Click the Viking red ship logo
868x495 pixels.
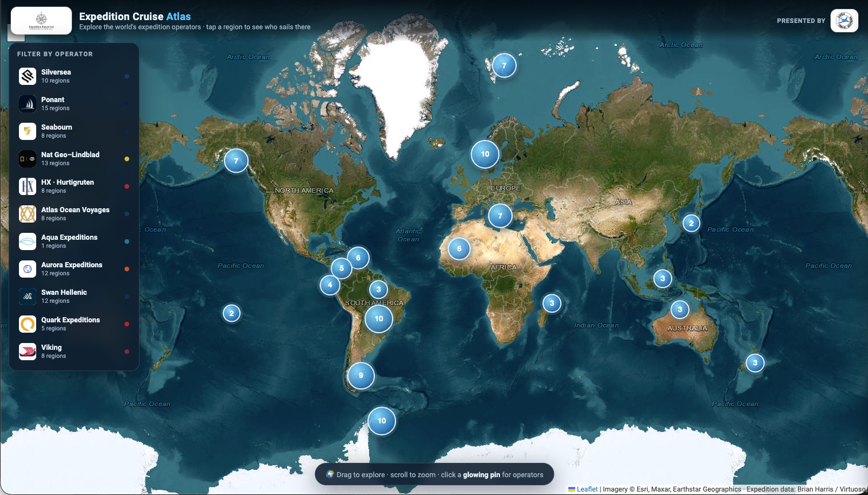28,352
